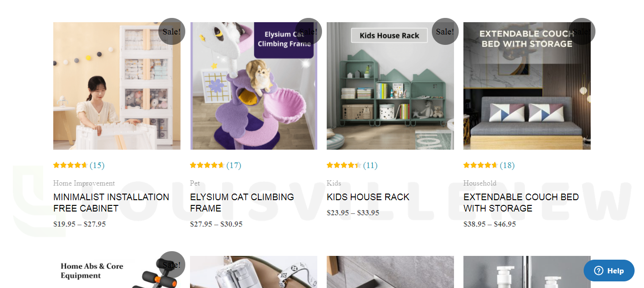
Task: Open Home Abs & Core Equipment product
Action: (x=116, y=272)
